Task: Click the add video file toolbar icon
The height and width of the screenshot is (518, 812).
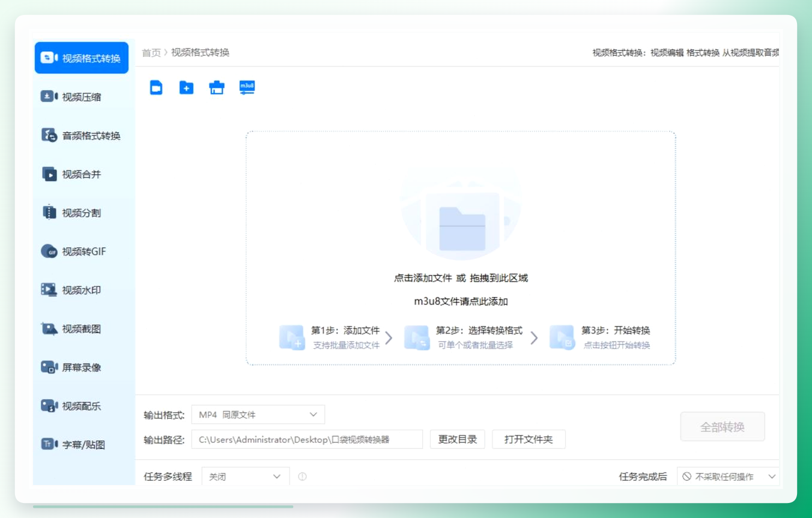Action: (x=156, y=88)
